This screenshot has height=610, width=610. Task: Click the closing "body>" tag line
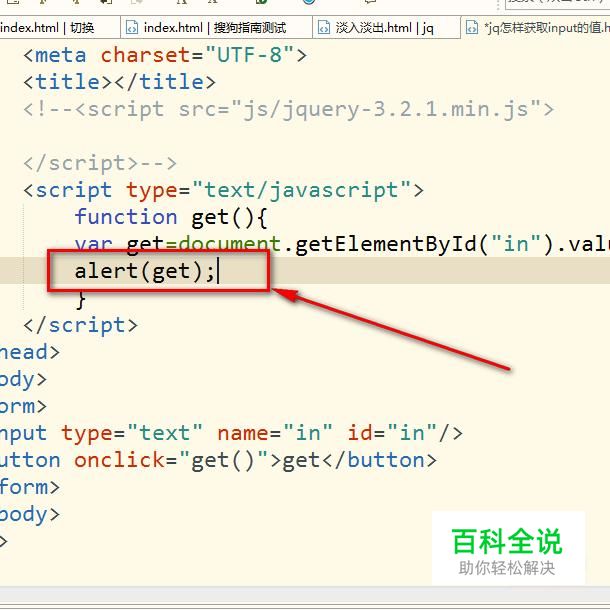coord(30,514)
